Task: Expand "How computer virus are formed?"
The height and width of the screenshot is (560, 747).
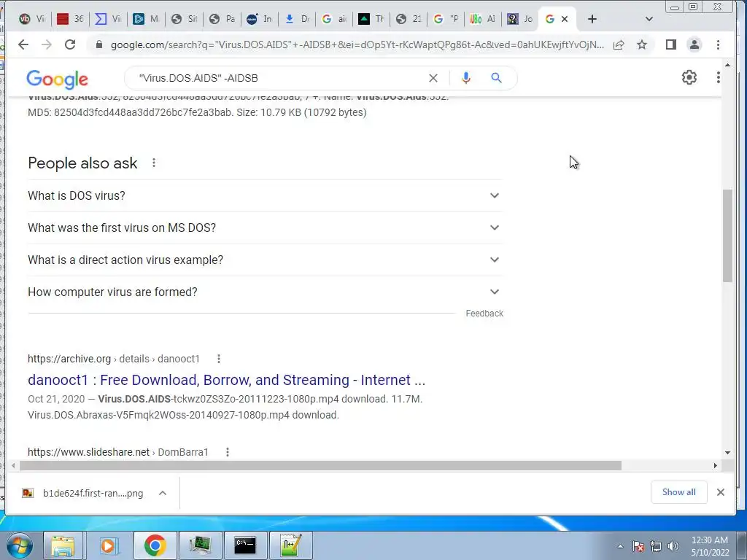Action: coord(265,292)
